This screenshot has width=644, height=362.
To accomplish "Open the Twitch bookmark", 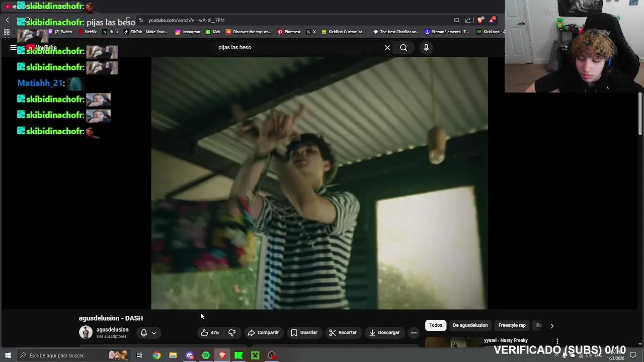I will (x=61, y=32).
